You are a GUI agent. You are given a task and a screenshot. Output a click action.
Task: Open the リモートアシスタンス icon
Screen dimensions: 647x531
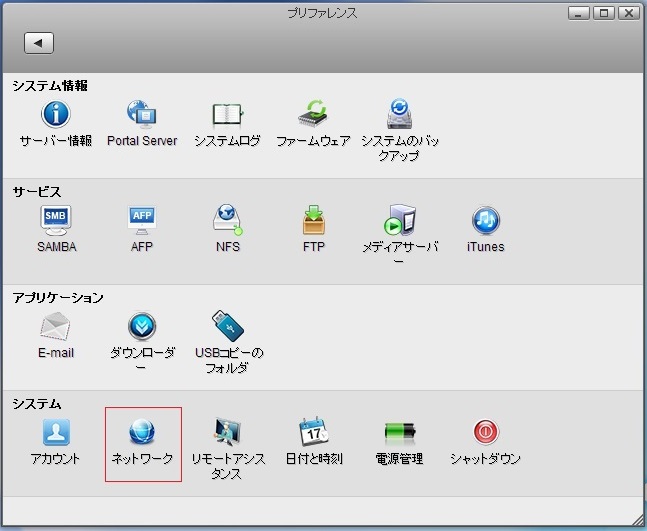tap(227, 432)
